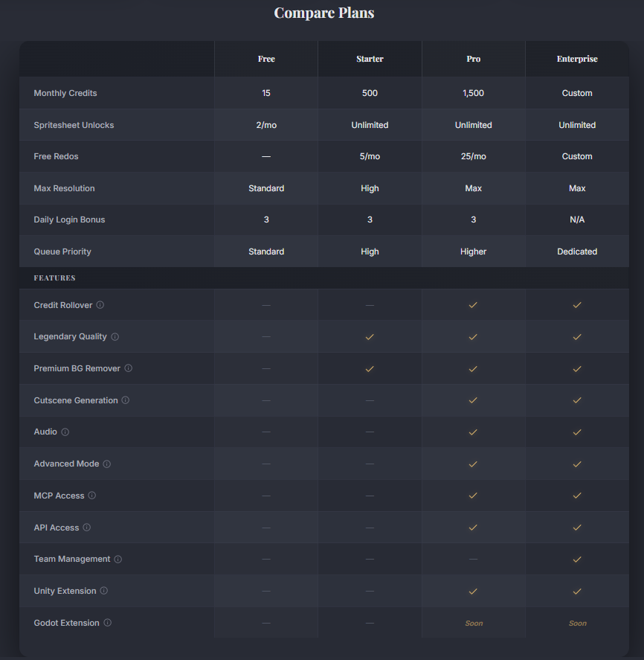Click Dedicated queue priority value
Image resolution: width=644 pixels, height=660 pixels.
(577, 251)
